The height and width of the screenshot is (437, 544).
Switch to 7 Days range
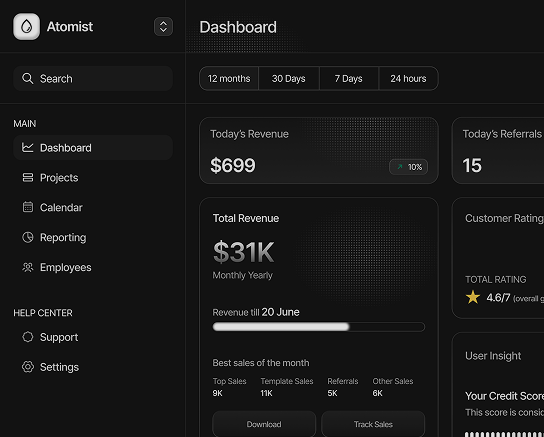click(x=349, y=78)
